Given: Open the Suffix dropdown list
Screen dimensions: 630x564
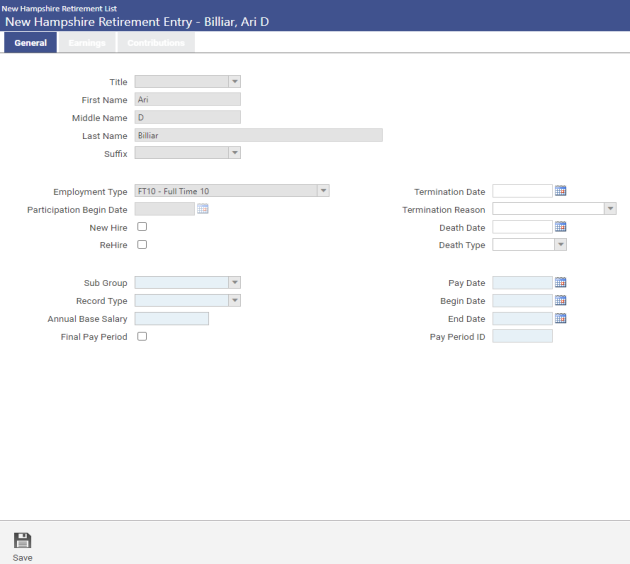Looking at the screenshot, I should click(x=234, y=154).
